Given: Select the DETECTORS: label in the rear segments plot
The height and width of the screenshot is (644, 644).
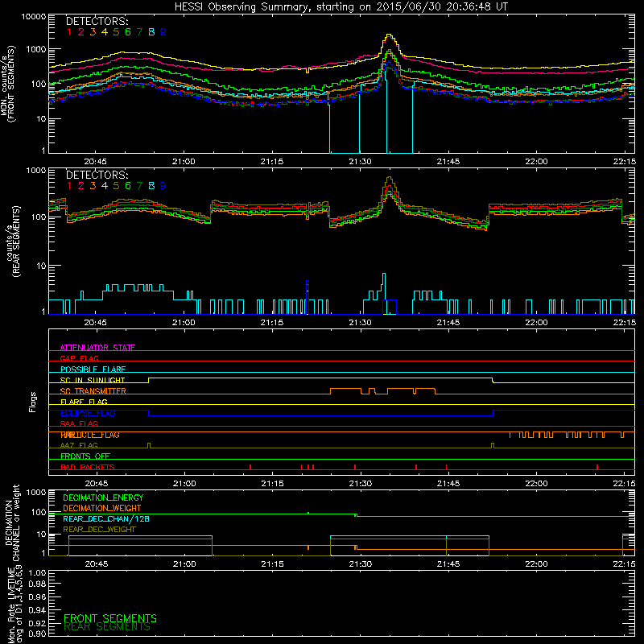Looking at the screenshot, I should 97,175.
